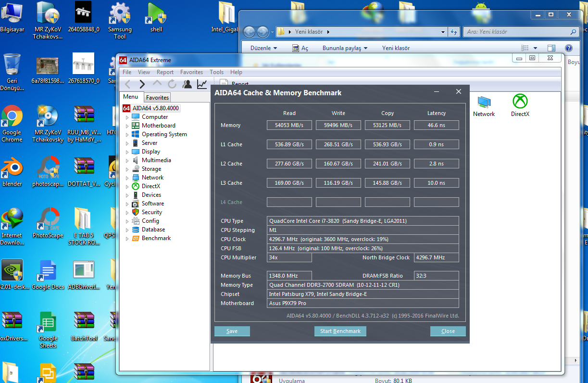The height and width of the screenshot is (383, 588).
Task: Select the ADBDriverI desktop icon
Action: (x=84, y=275)
